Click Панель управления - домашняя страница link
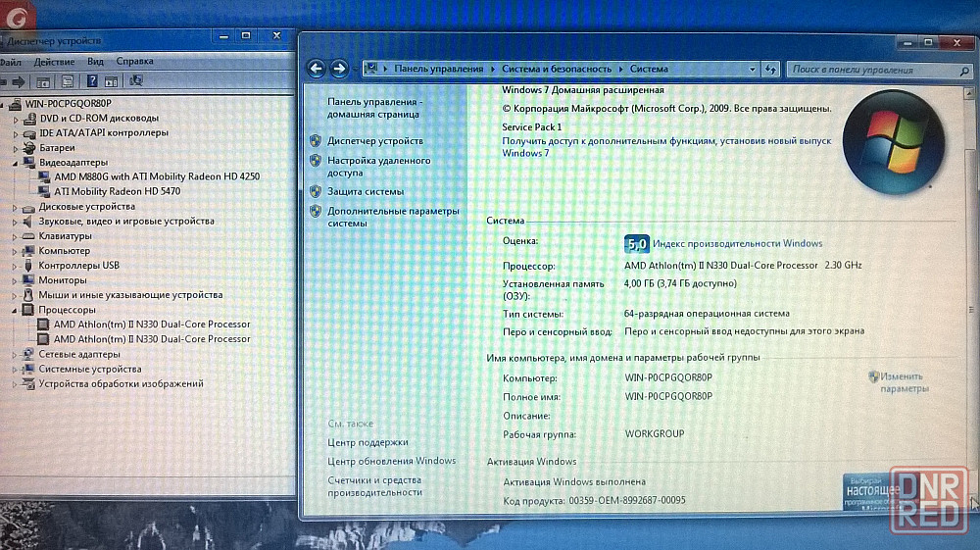 (375, 108)
